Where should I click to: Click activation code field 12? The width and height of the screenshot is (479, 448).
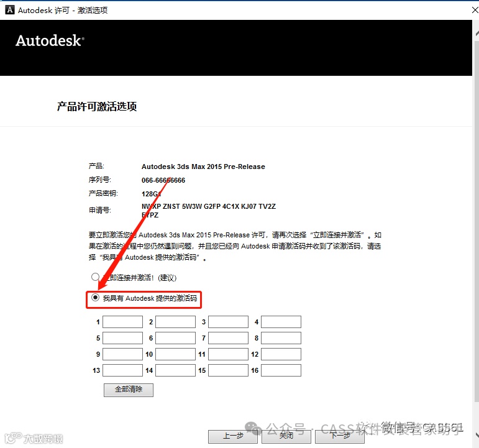(x=281, y=354)
